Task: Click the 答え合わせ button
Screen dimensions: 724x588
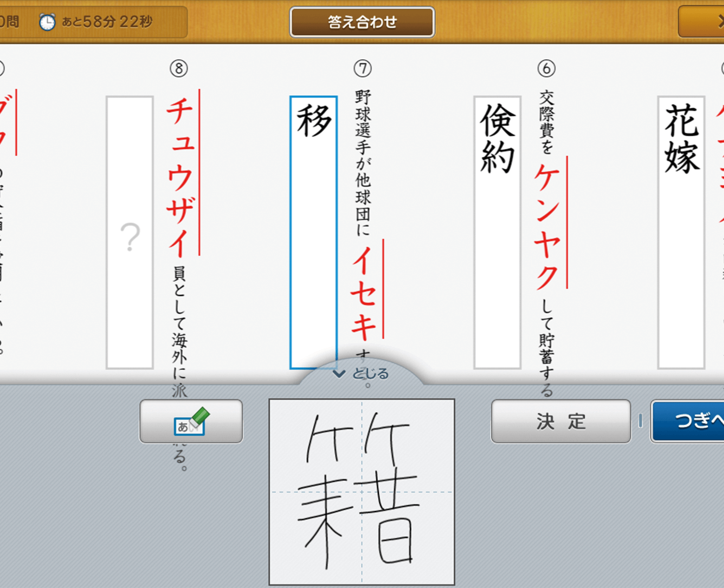Action: (362, 22)
